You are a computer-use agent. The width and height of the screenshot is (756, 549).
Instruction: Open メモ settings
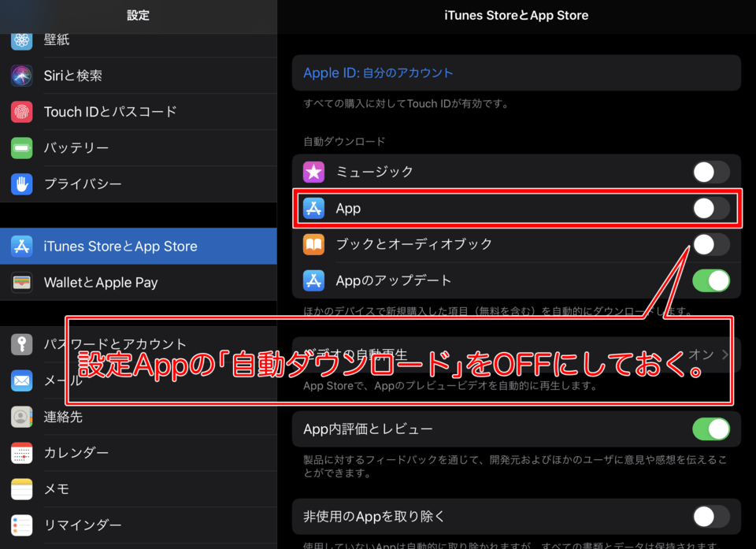click(x=139, y=489)
